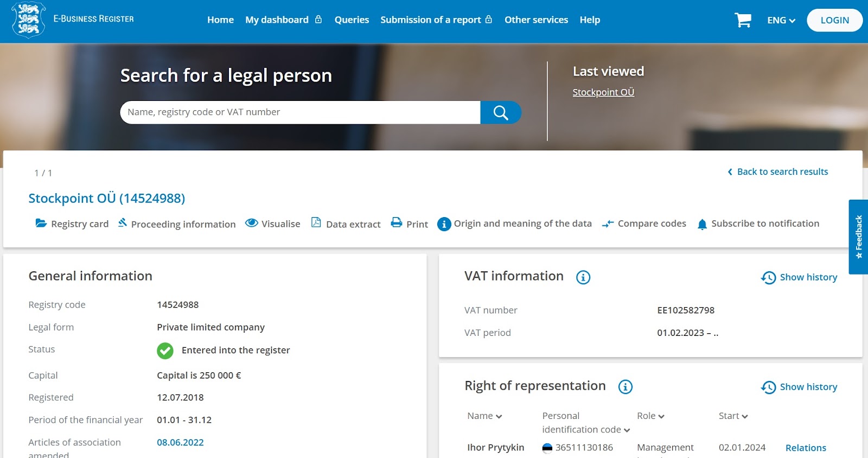Image resolution: width=868 pixels, height=458 pixels.
Task: Focus the name or registry code search field
Action: (x=300, y=112)
